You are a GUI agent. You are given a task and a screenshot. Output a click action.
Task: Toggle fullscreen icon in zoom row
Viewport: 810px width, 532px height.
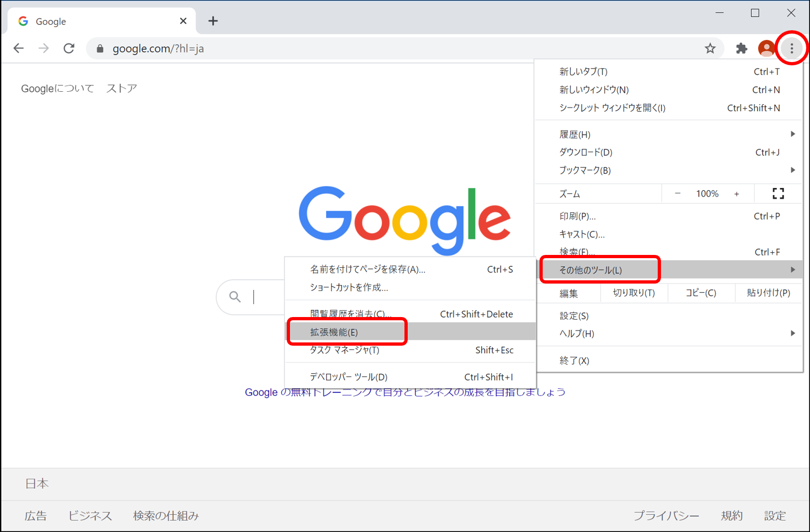coord(778,193)
